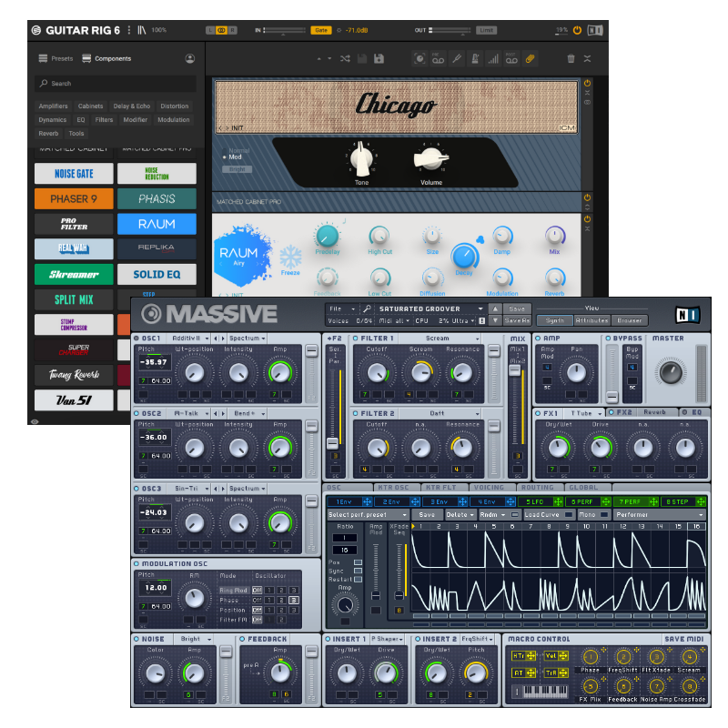The height and width of the screenshot is (728, 728).
Task: Select previous preset with Massive up arrow
Action: (495, 308)
